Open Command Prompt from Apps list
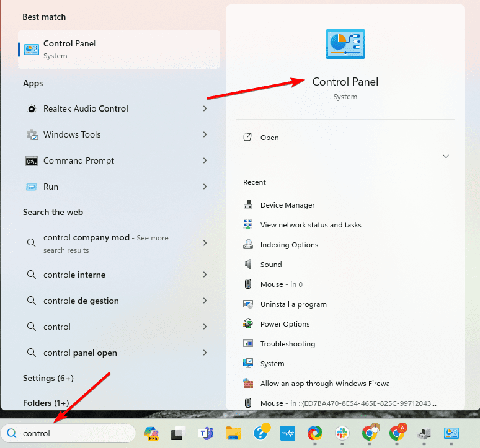Viewport: 480px width, 448px height. point(79,160)
